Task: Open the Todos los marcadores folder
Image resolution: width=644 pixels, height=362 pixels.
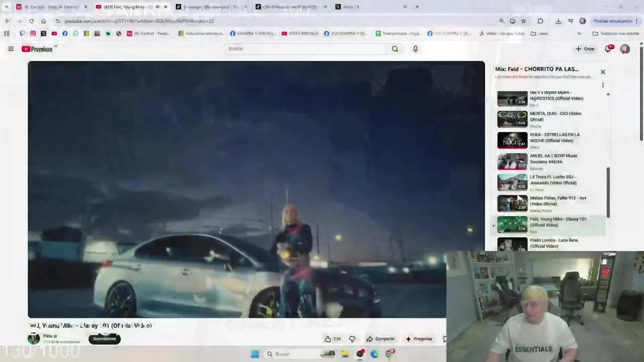Action: click(x=616, y=34)
